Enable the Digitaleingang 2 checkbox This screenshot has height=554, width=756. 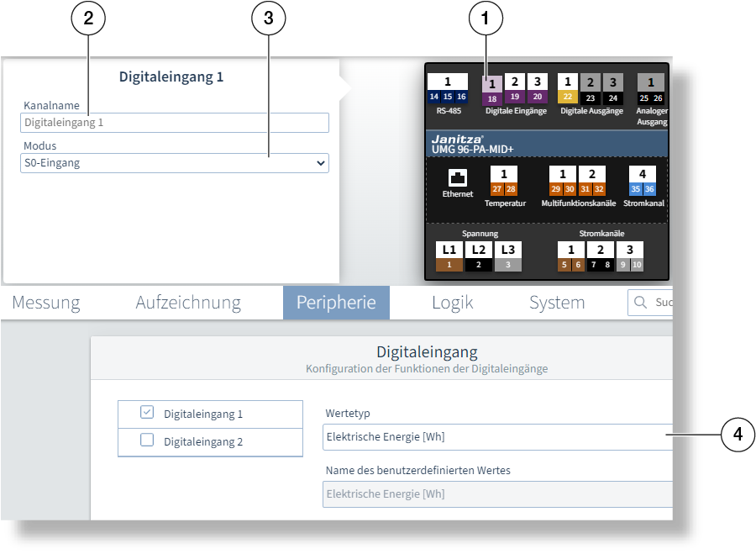pyautogui.click(x=148, y=439)
